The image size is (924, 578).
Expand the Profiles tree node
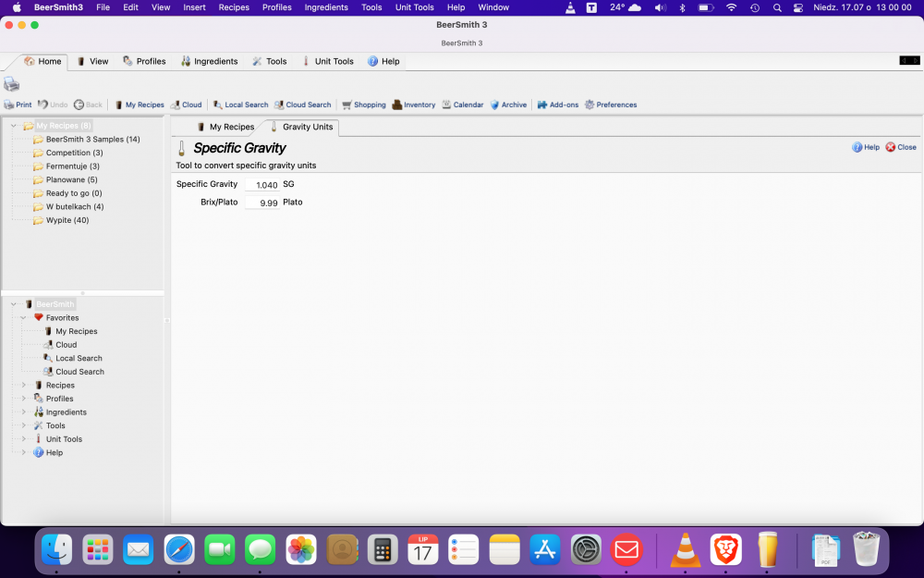tap(24, 399)
